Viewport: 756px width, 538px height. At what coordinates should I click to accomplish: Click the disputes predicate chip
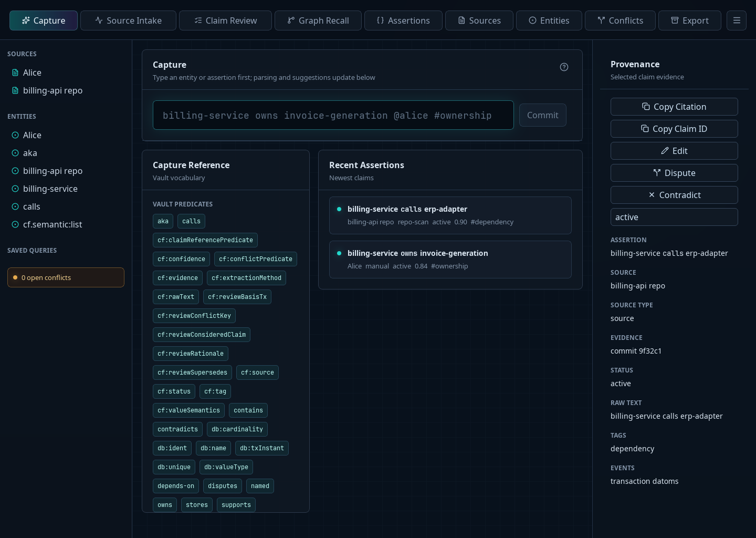[223, 486]
